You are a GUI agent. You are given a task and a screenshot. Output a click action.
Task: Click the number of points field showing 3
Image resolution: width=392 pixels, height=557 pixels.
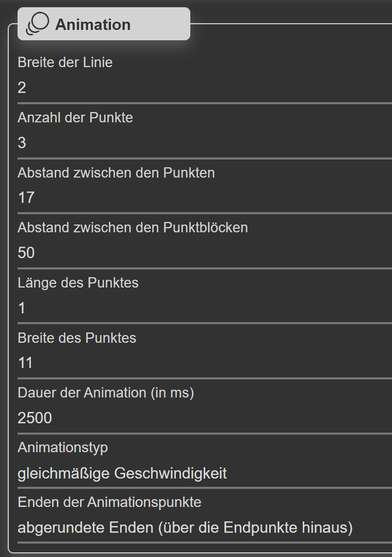pos(204,143)
